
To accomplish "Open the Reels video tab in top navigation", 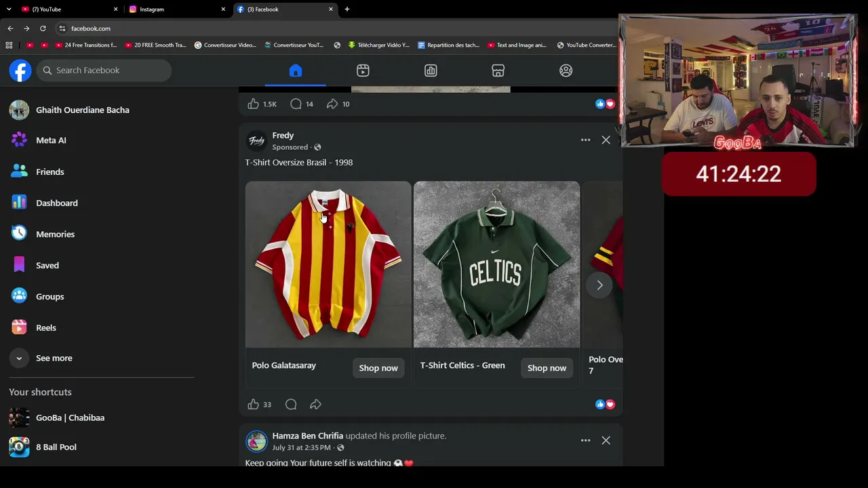I will (x=363, y=70).
